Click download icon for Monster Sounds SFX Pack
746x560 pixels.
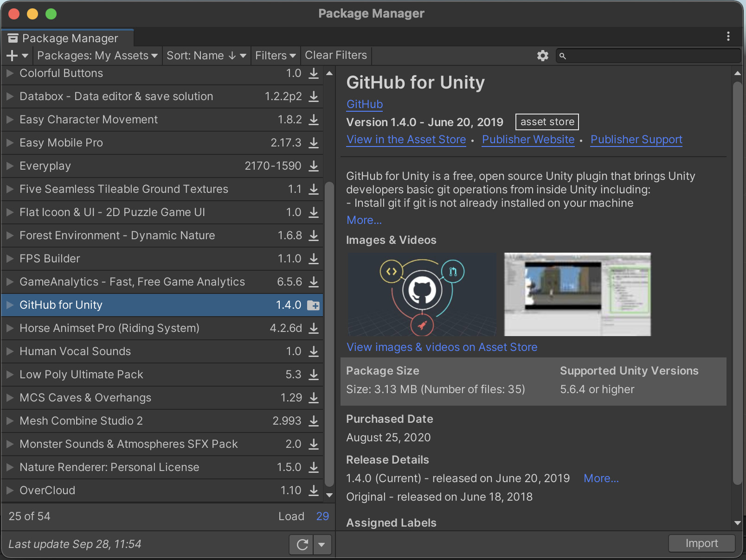(x=314, y=444)
